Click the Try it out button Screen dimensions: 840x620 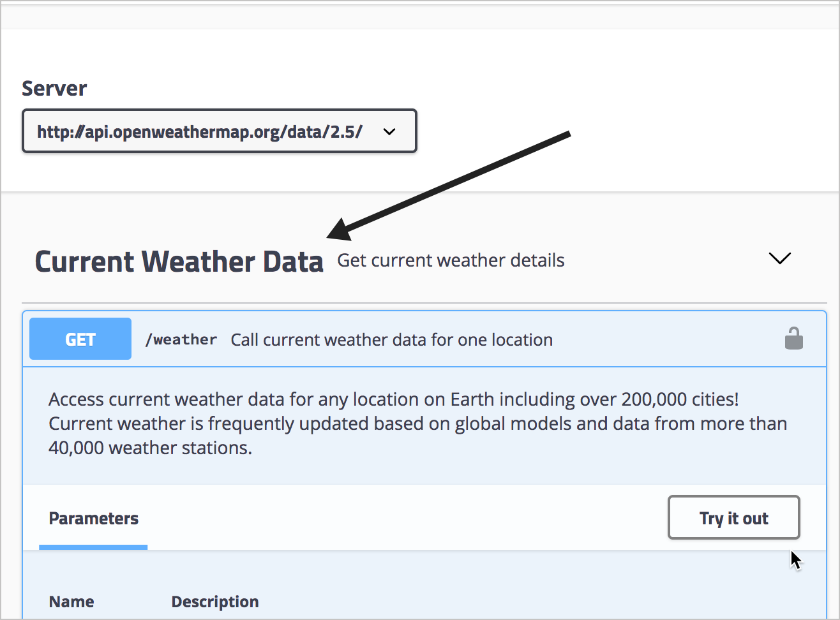tap(733, 518)
